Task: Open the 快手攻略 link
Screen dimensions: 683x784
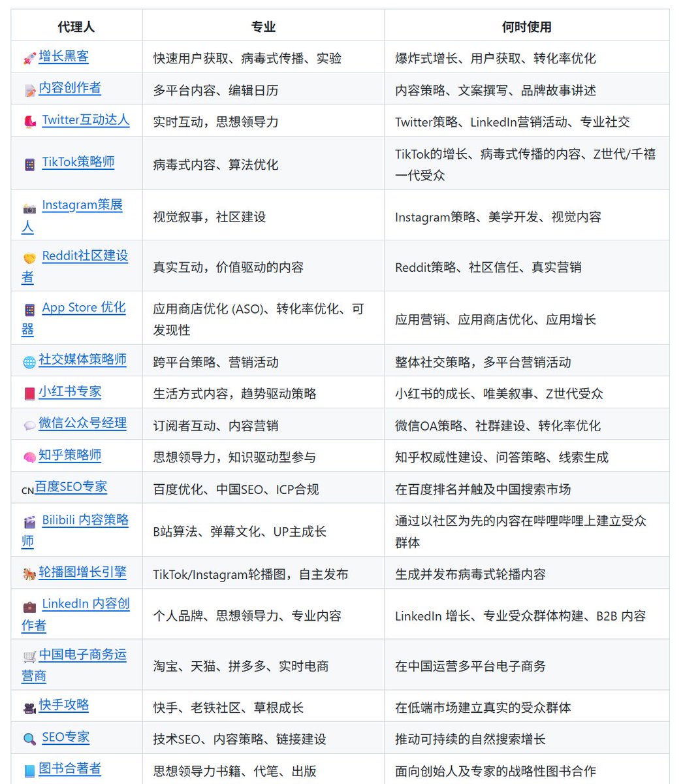Action: [63, 705]
